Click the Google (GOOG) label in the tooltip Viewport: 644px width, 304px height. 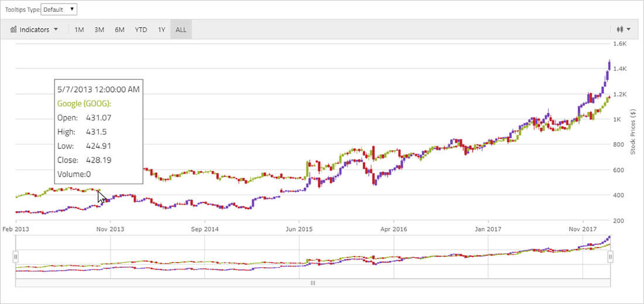pos(85,103)
